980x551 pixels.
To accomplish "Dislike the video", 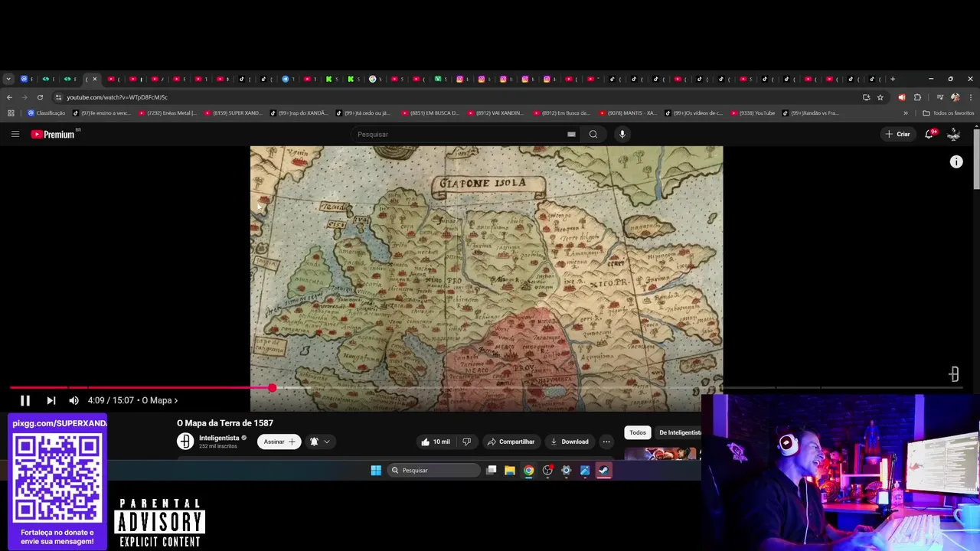I will [466, 442].
